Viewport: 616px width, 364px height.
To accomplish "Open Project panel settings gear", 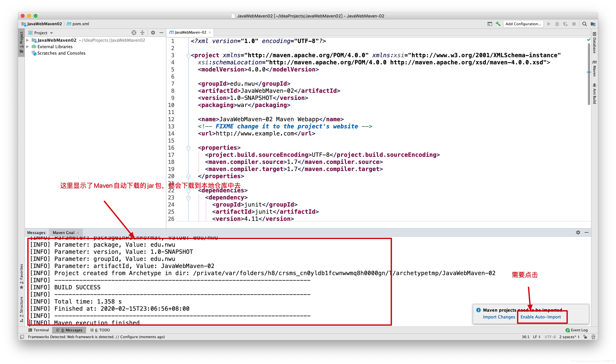I will (x=153, y=33).
